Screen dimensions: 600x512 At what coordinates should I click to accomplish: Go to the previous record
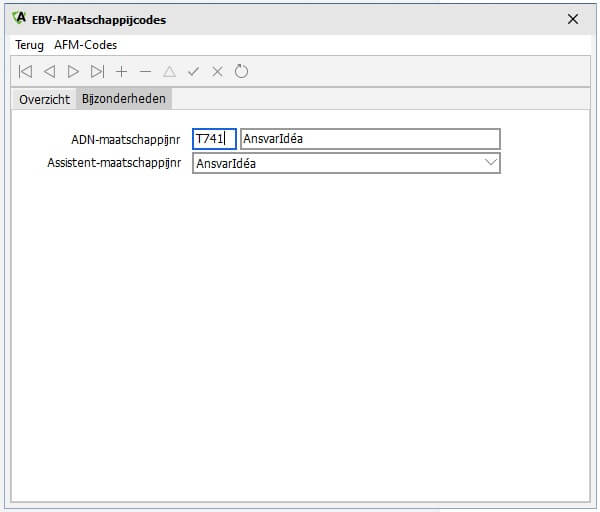[x=49, y=72]
